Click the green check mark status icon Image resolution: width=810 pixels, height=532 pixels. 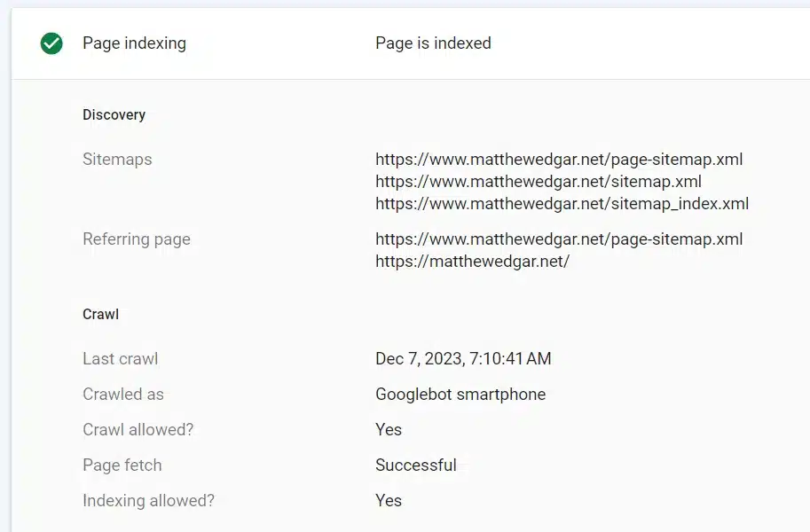pos(51,43)
